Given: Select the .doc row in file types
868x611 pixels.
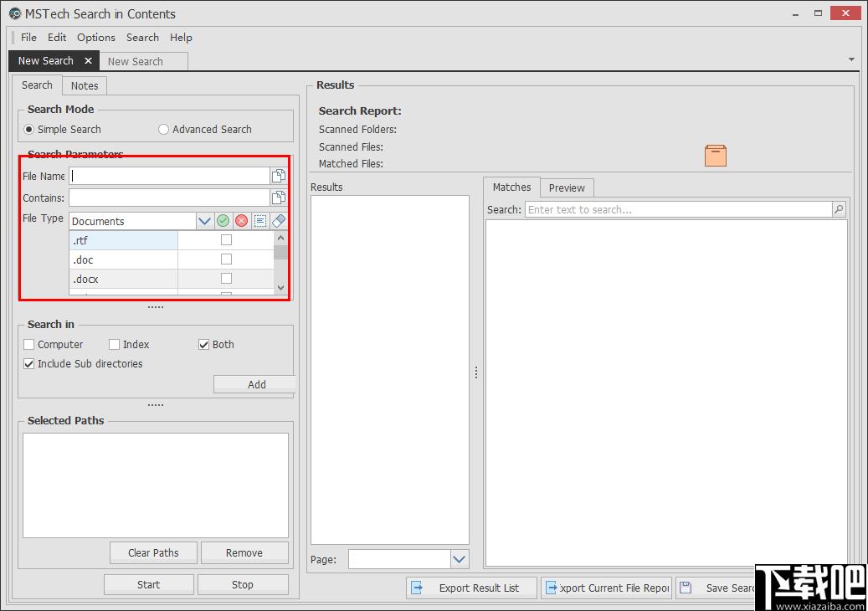Looking at the screenshot, I should coord(172,259).
